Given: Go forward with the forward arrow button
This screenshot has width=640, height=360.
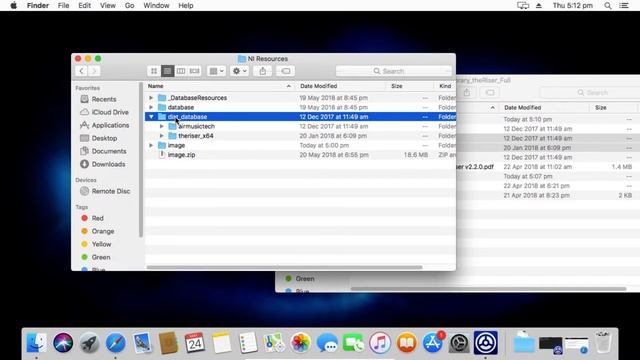Looking at the screenshot, I should 94,71.
